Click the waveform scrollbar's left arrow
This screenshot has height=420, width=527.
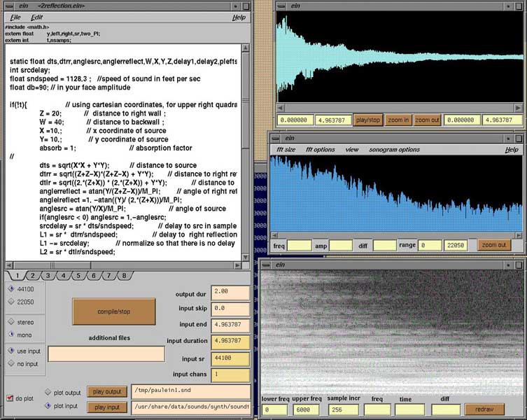click(x=281, y=108)
